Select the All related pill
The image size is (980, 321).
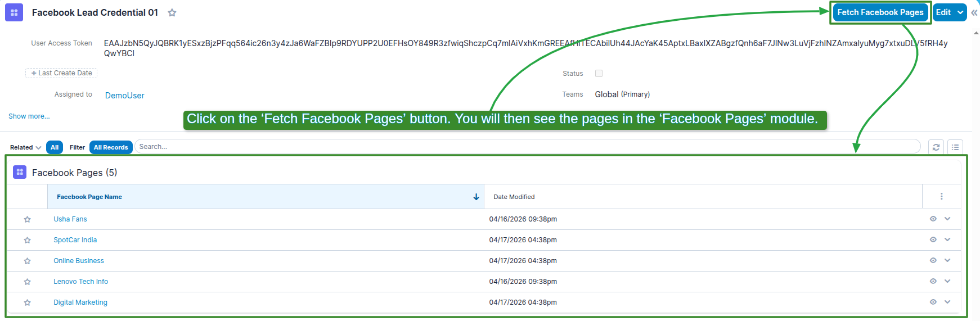[55, 147]
